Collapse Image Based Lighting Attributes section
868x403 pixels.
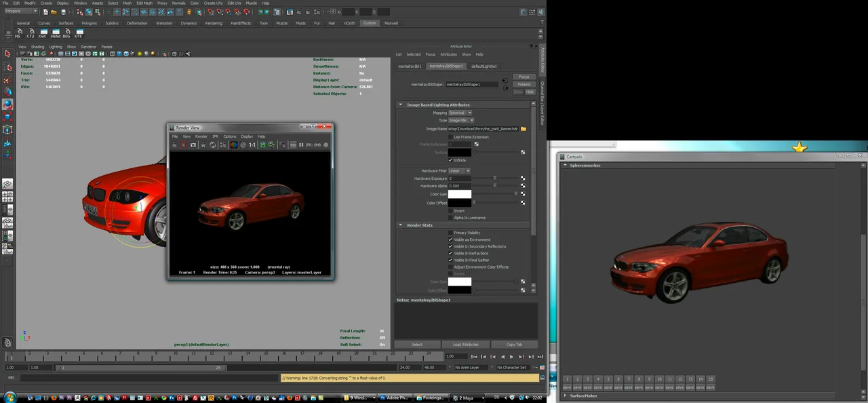point(400,105)
